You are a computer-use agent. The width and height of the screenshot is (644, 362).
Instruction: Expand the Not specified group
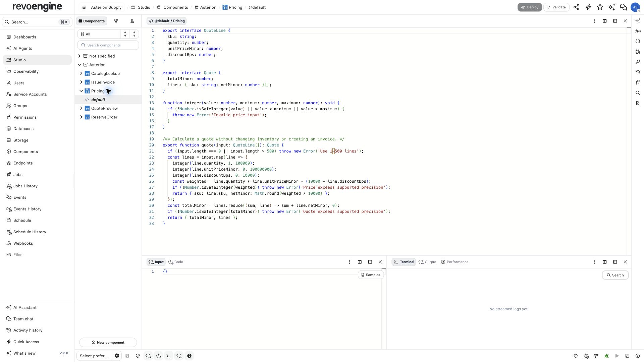click(79, 56)
